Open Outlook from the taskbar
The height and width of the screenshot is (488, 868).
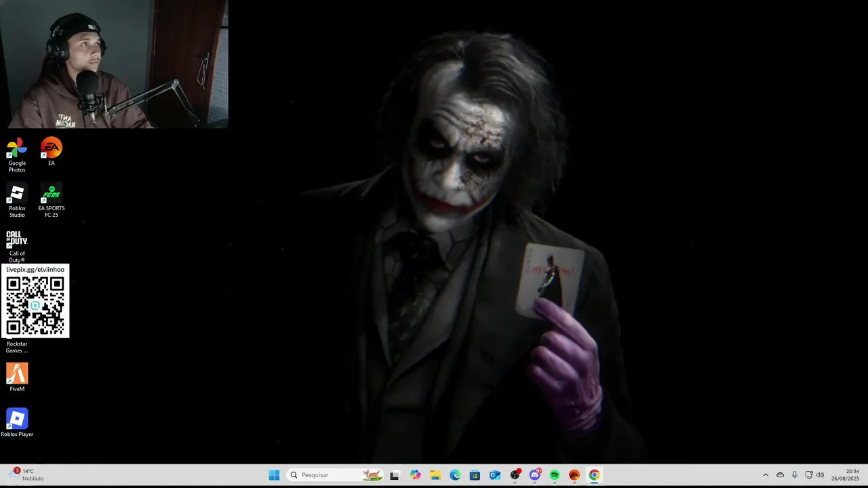(495, 475)
